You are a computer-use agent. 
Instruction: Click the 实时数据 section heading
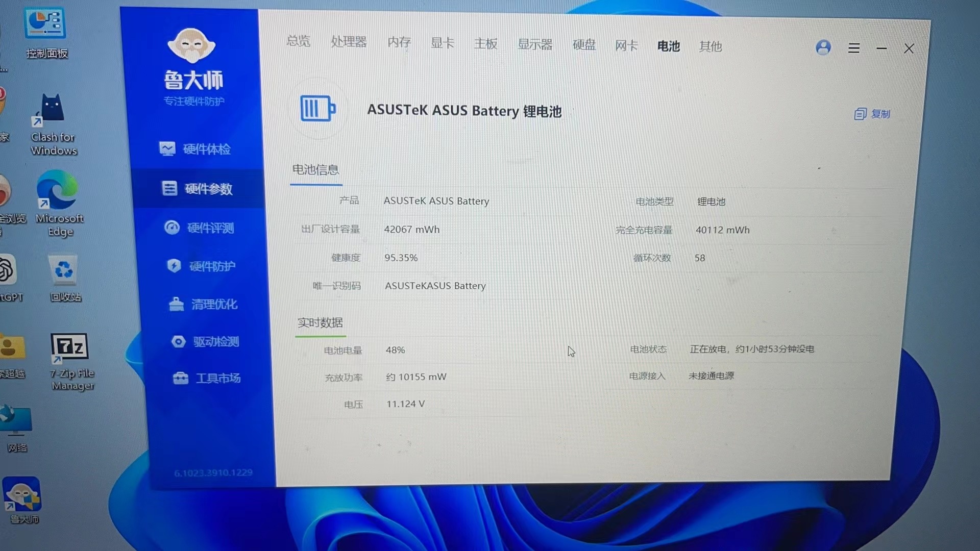click(x=320, y=323)
